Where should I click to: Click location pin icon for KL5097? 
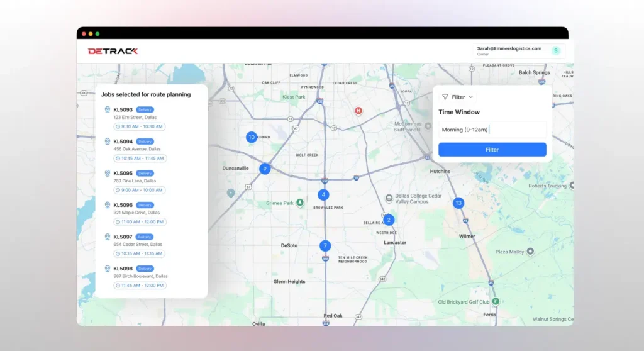pyautogui.click(x=107, y=237)
